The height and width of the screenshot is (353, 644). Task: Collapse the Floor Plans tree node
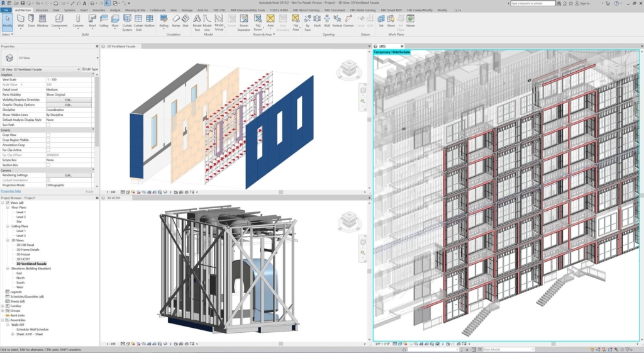pyautogui.click(x=8, y=208)
